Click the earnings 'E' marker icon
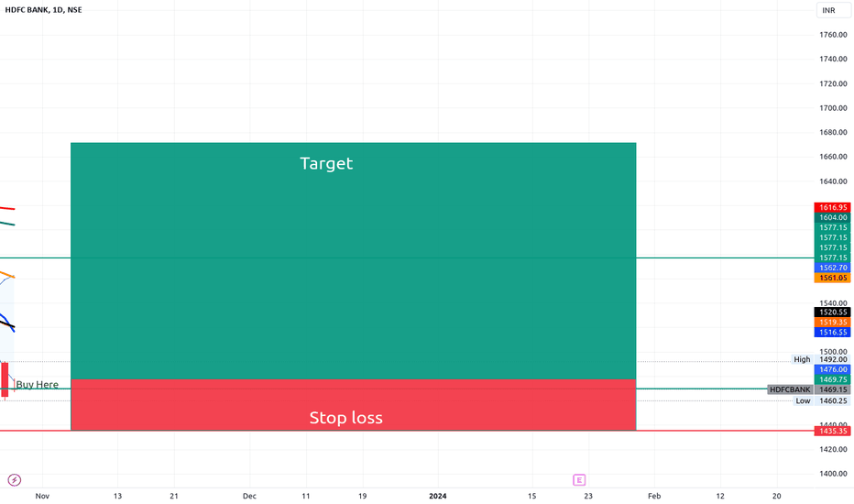 point(579,479)
